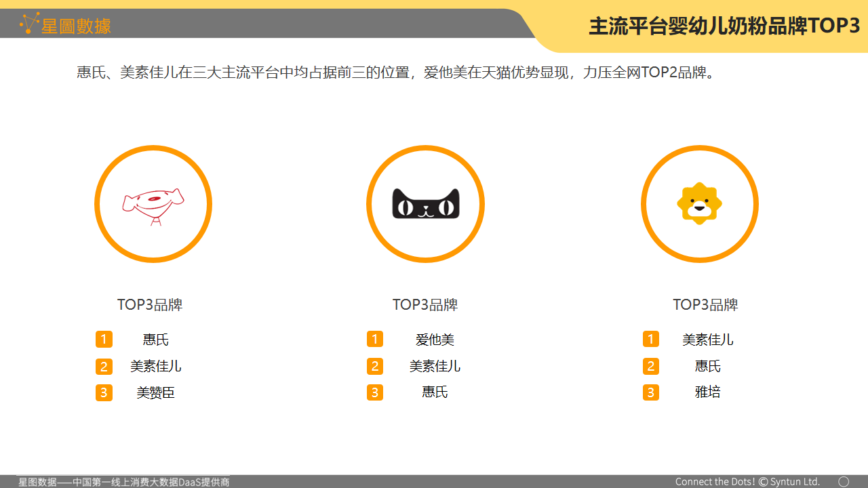Image resolution: width=868 pixels, height=488 pixels.
Task: Select brand name 美赞臣
Action: (x=156, y=392)
